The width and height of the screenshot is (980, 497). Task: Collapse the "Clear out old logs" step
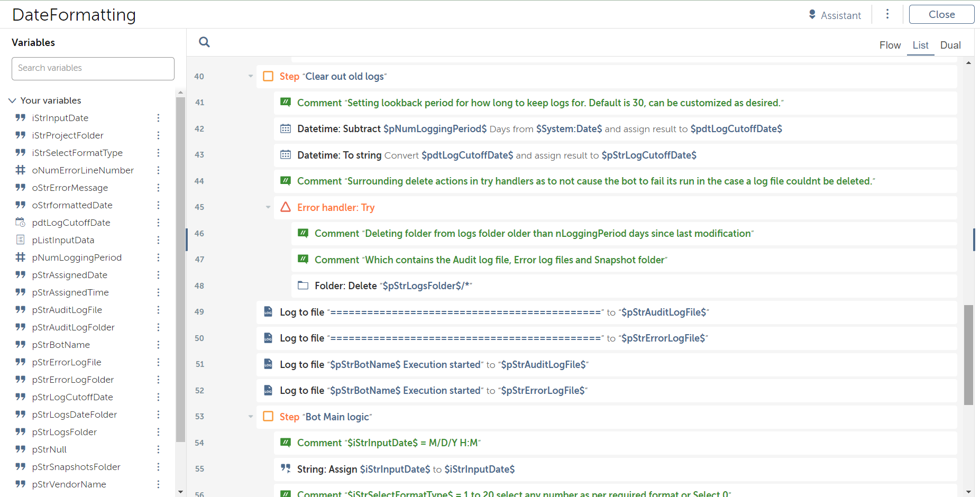click(251, 76)
